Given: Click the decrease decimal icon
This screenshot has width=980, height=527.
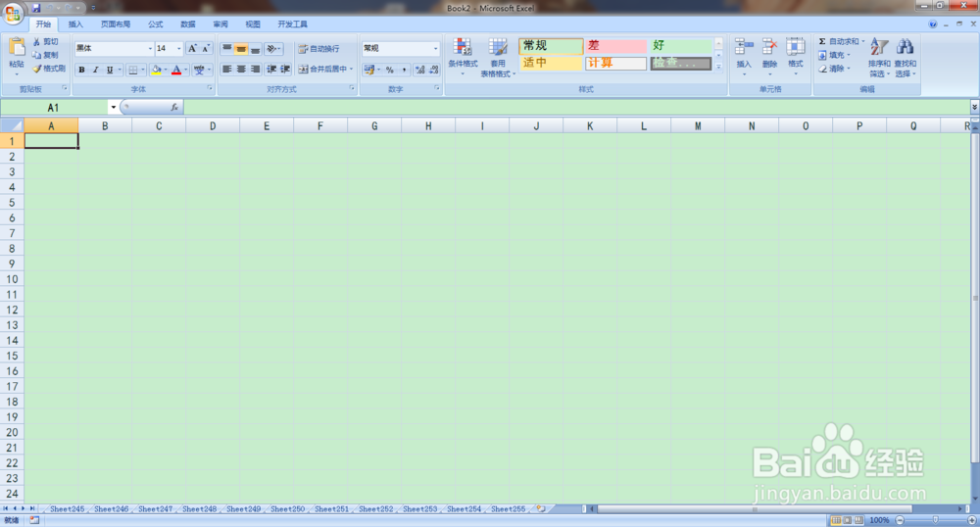Looking at the screenshot, I should [x=434, y=70].
